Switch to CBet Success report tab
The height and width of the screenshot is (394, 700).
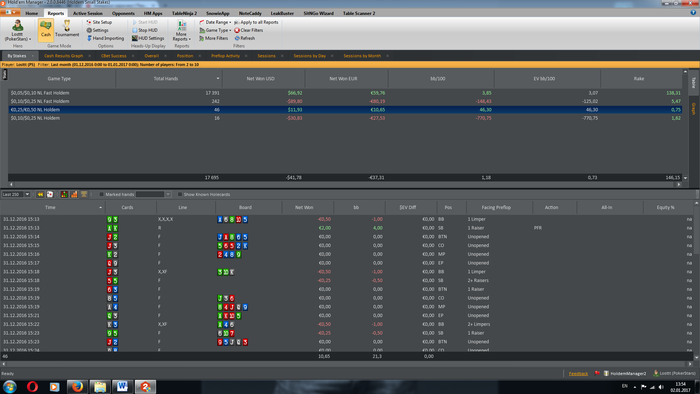[x=113, y=56]
